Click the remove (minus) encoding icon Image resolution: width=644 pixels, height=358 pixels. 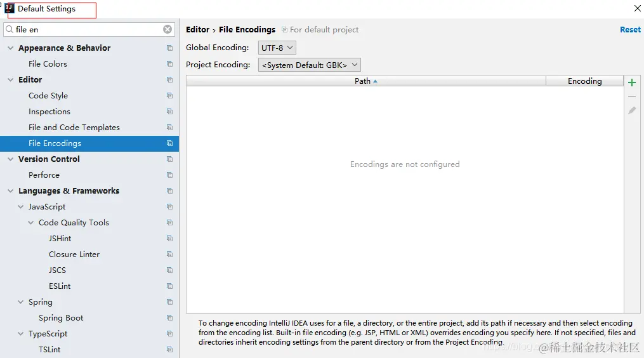tap(632, 96)
